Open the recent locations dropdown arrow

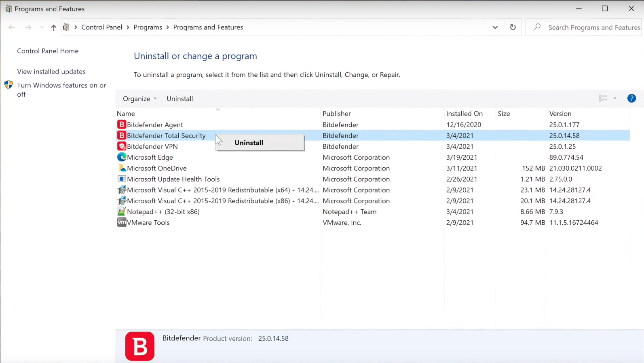pos(42,27)
